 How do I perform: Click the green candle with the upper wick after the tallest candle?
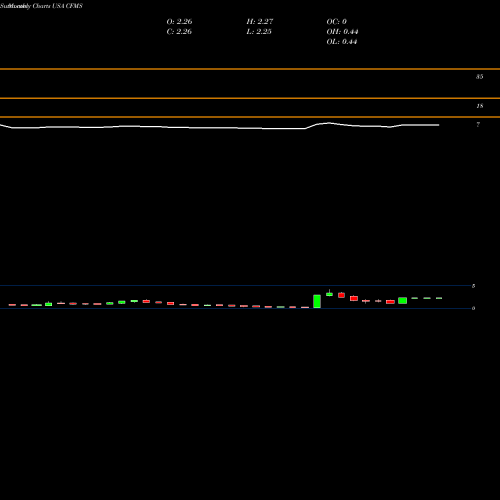click(x=329, y=293)
